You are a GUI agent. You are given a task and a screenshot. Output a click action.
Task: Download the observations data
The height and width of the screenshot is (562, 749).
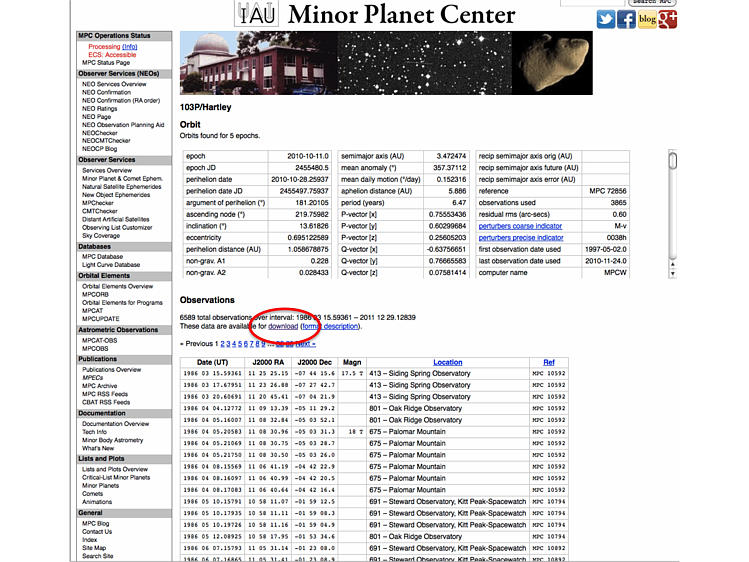(x=282, y=326)
